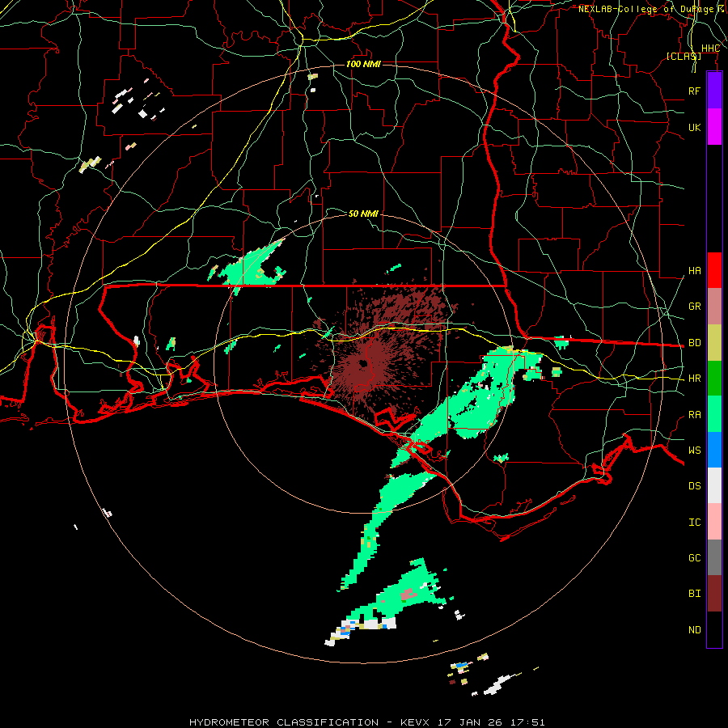Select the light pink IC legend swatch
Image resolution: width=728 pixels, height=728 pixels.
[x=714, y=522]
